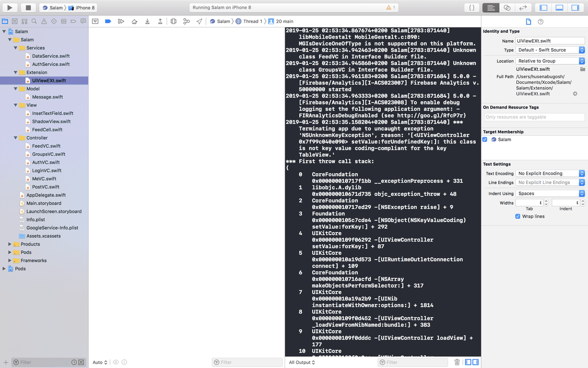Click the Step Into debug button
Screen dimensions: 588x368
pyautogui.click(x=147, y=21)
